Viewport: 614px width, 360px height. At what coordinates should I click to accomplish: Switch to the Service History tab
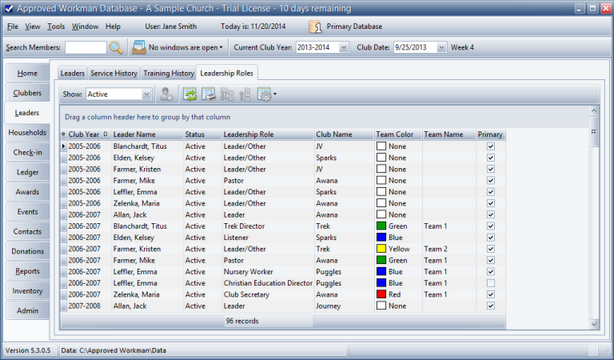114,73
